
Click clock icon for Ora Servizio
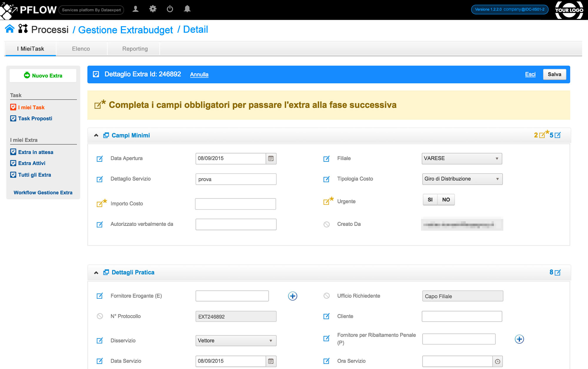pyautogui.click(x=497, y=361)
